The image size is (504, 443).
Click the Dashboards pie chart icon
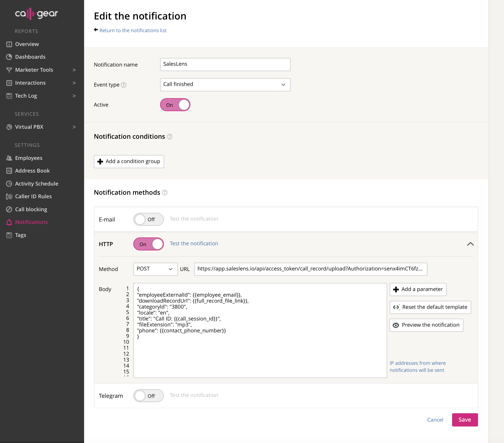click(x=9, y=57)
